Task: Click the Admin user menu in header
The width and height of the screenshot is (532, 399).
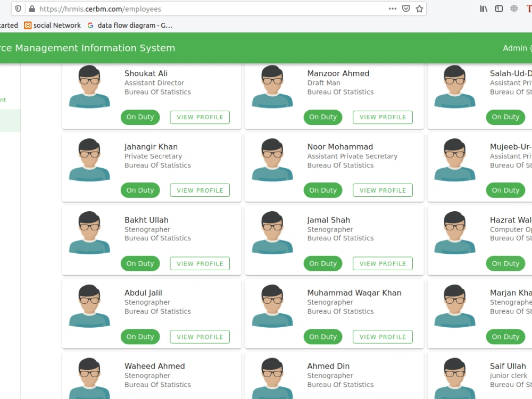Action: coord(517,48)
